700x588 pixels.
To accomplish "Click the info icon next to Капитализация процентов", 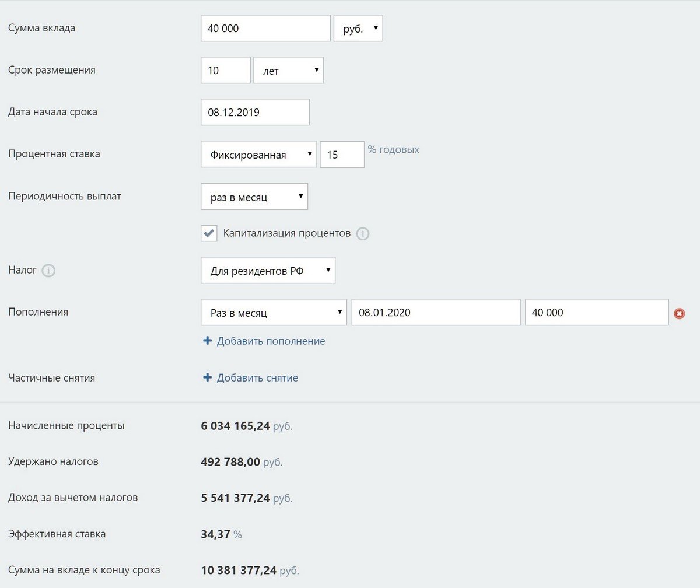I will (x=363, y=234).
